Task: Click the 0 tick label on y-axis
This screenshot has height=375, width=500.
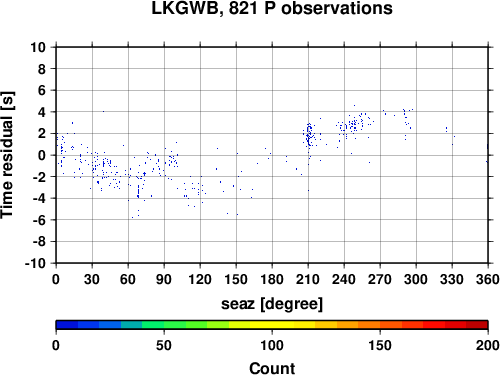Action: pyautogui.click(x=42, y=155)
